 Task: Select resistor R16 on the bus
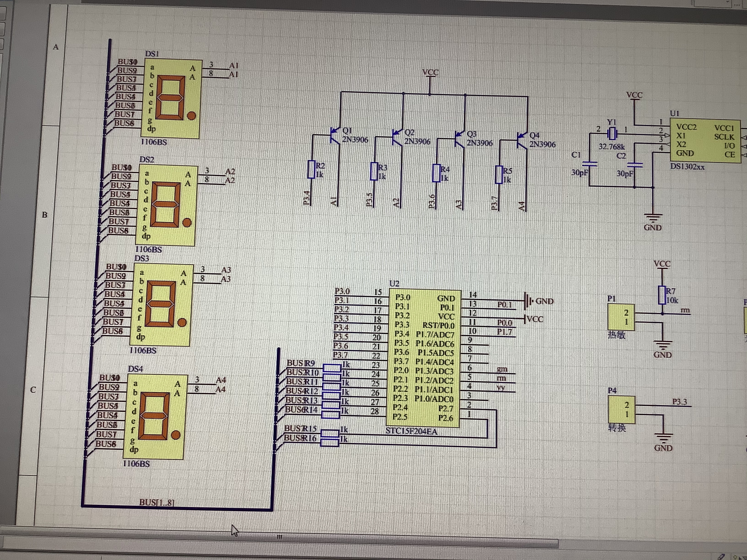329,442
